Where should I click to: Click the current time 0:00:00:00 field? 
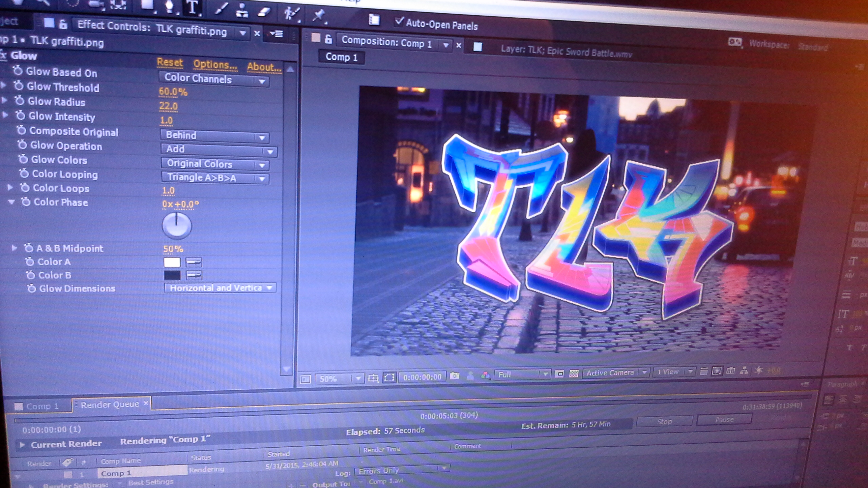[422, 377]
